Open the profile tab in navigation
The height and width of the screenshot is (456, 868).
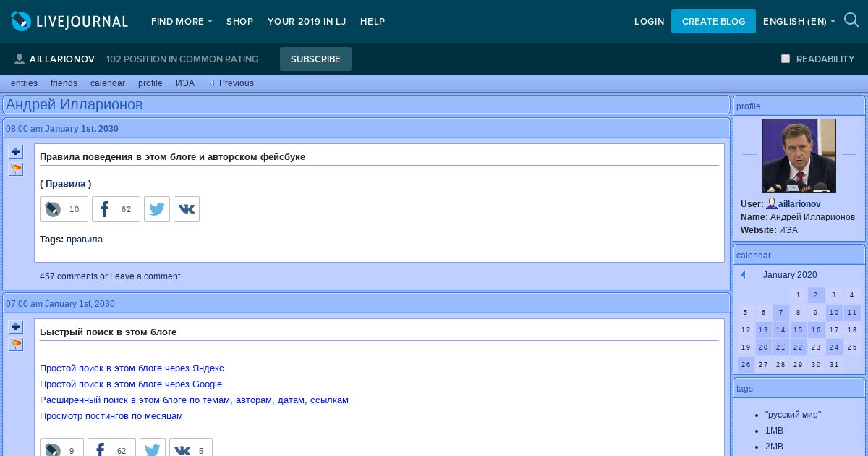click(x=150, y=83)
